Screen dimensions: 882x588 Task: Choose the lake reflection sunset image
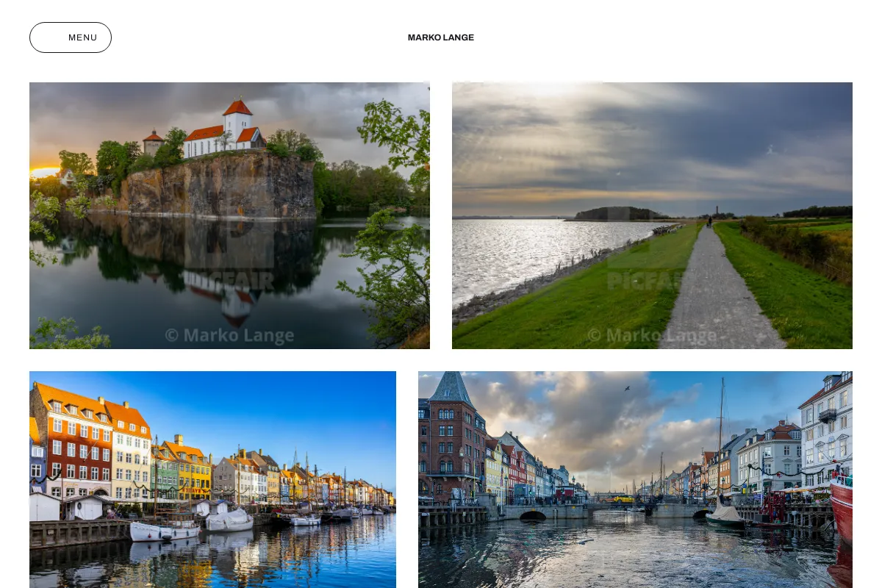coord(229,215)
